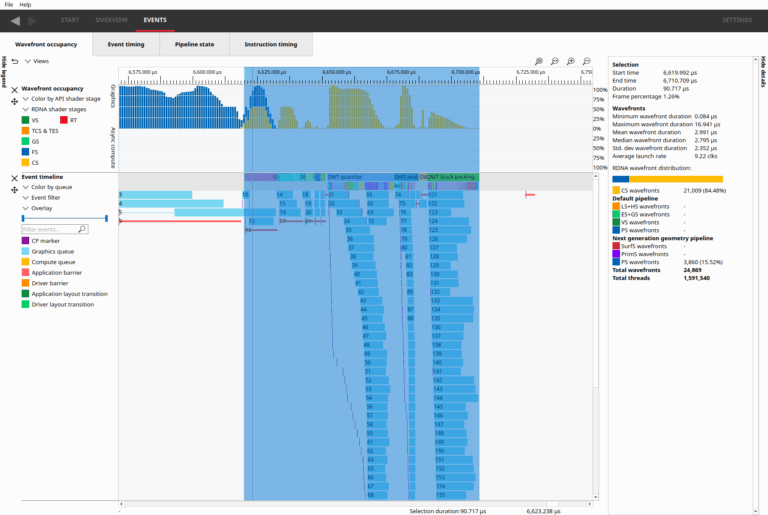Click the RDNA wavefront distribution bar

[668, 179]
